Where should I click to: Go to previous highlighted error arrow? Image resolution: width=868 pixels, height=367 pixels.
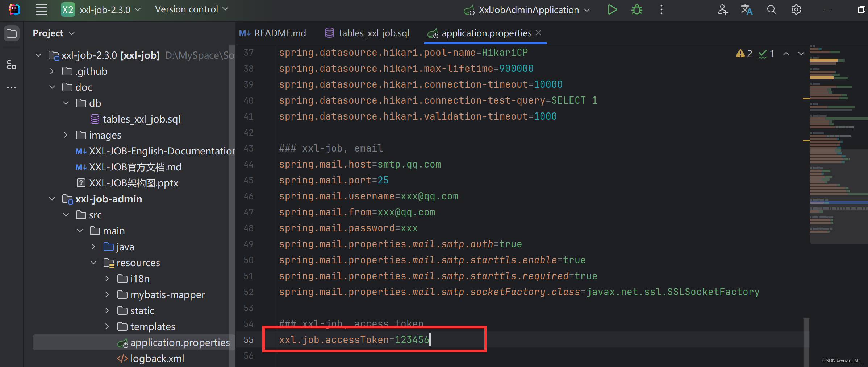tap(786, 54)
